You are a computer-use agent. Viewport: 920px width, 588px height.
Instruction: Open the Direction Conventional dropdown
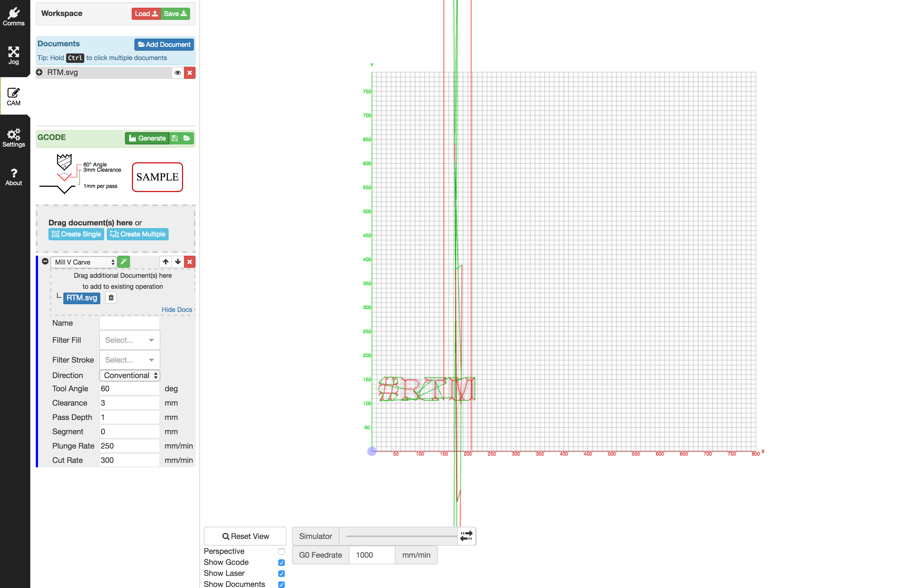(x=129, y=375)
